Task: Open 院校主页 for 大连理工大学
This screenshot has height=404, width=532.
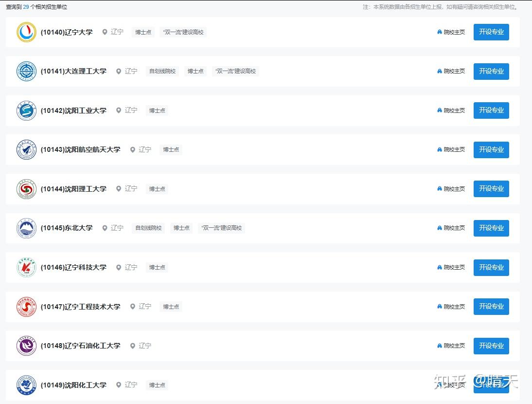Action: point(451,71)
